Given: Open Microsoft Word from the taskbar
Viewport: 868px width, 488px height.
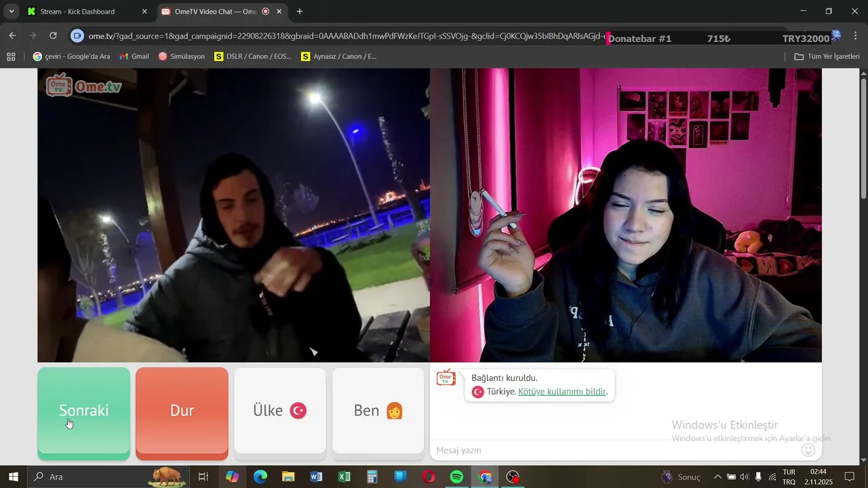Looking at the screenshot, I should [x=316, y=476].
